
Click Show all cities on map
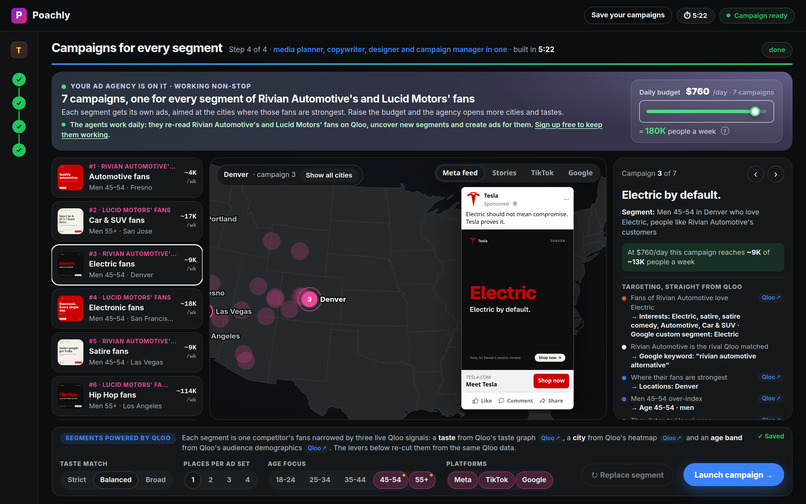[329, 175]
